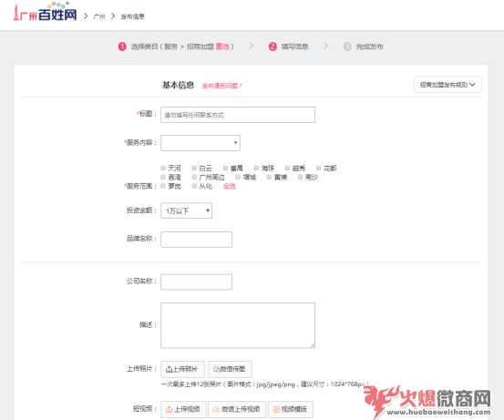Image resolution: width=504 pixels, height=420 pixels.
Task: Check the 白云 district checkbox
Action: pos(194,168)
